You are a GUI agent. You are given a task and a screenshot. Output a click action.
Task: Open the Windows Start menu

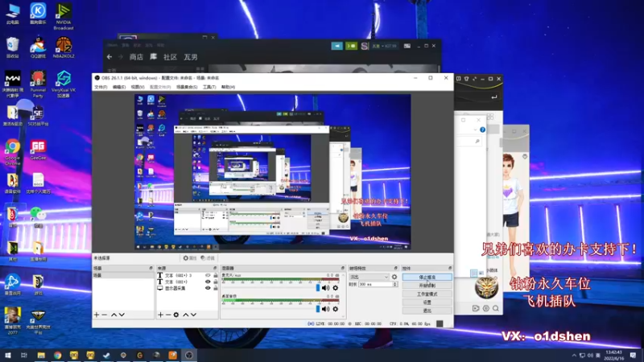point(7,355)
